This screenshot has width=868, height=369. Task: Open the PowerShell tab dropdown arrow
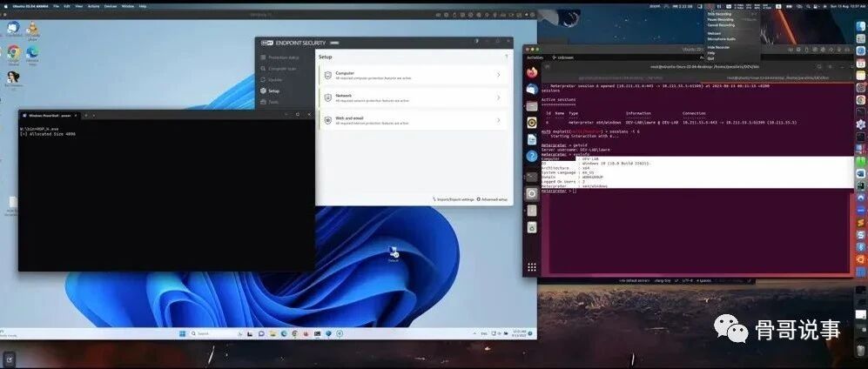click(93, 116)
